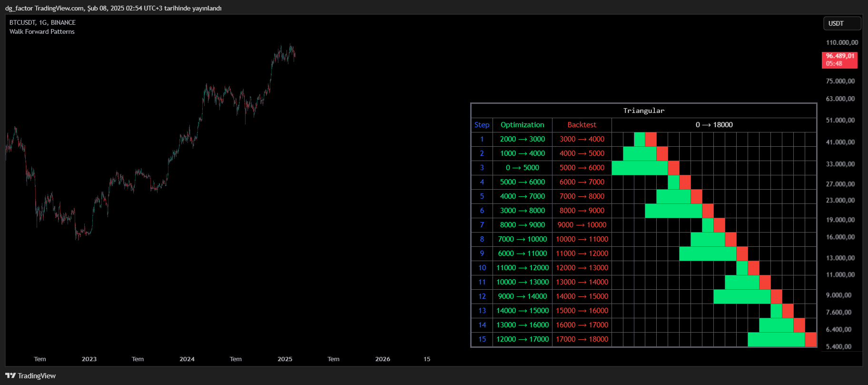
Task: Click backtest cell 17000 ⟶ 18000
Action: tap(582, 339)
